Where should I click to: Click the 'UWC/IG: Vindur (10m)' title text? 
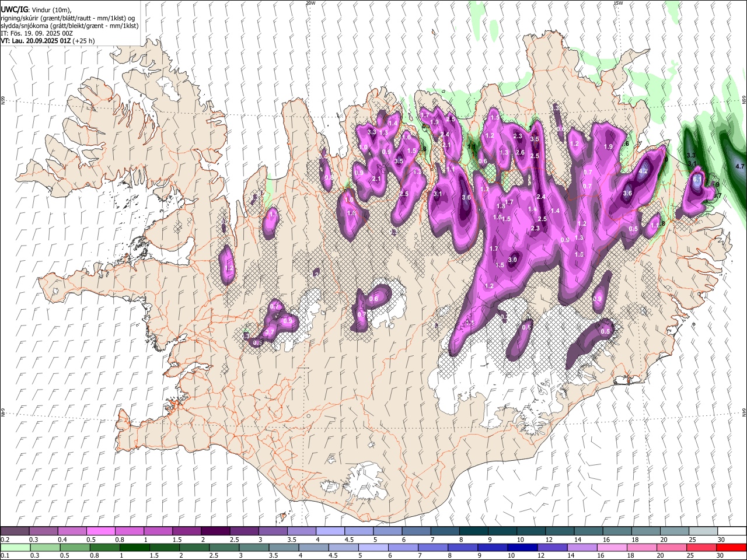point(36,9)
